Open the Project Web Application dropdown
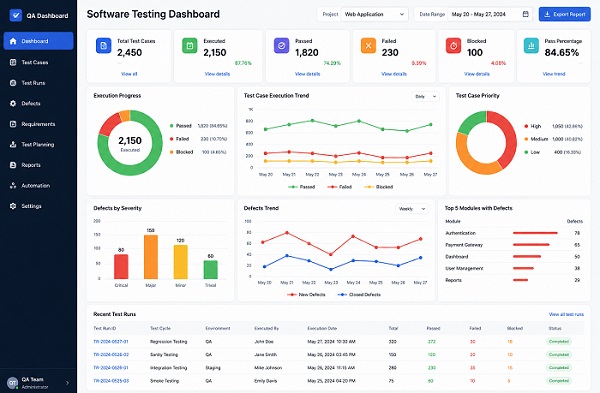Screen dimensions: 600x393 374,14
